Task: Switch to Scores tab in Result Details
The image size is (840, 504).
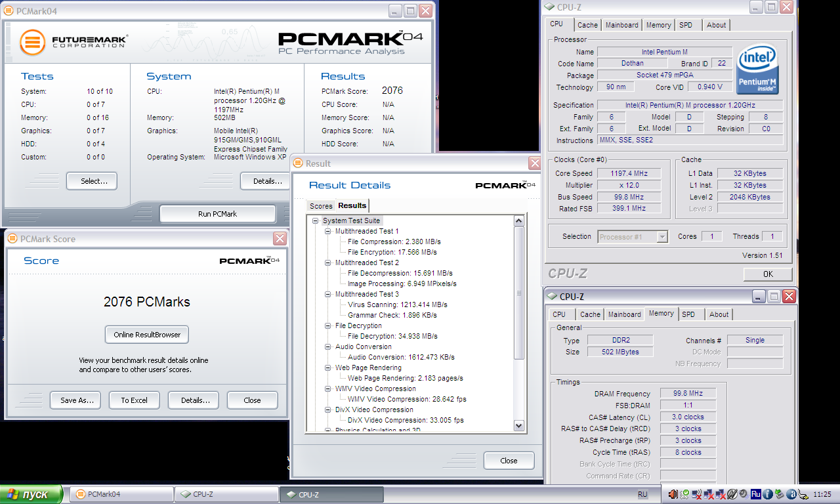Action: 321,206
